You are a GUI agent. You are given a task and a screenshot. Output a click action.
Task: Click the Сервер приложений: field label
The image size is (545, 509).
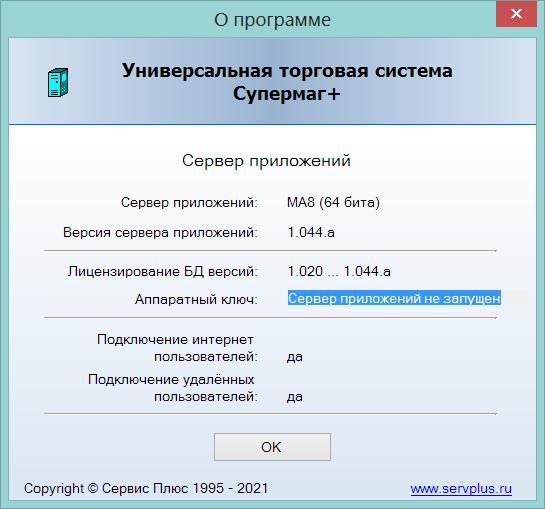coord(189,202)
